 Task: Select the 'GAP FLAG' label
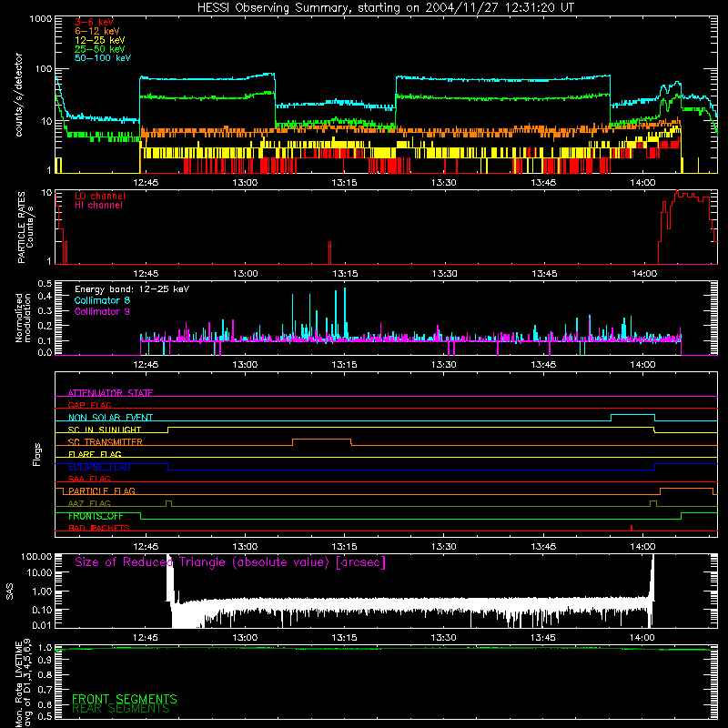[x=89, y=405]
